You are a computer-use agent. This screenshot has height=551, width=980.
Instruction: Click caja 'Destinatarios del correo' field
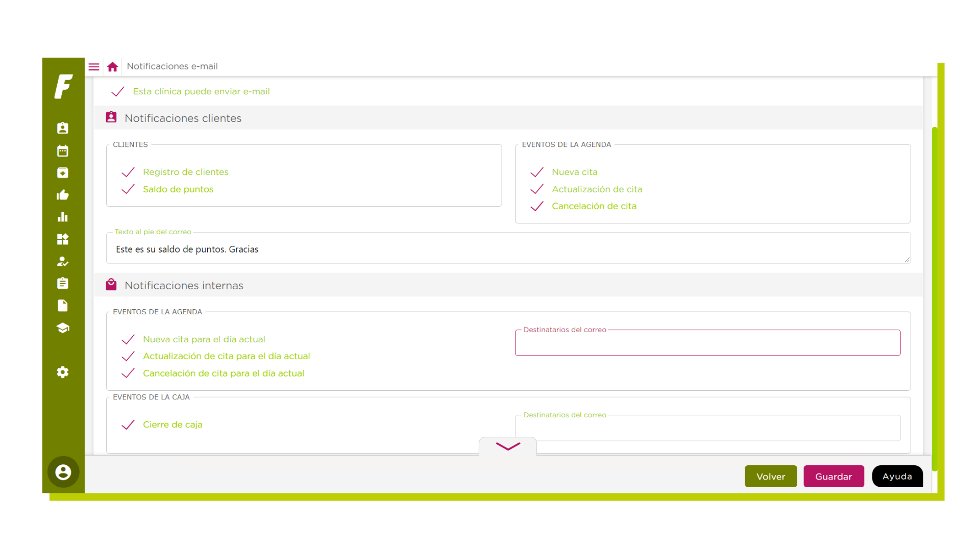pos(707,428)
